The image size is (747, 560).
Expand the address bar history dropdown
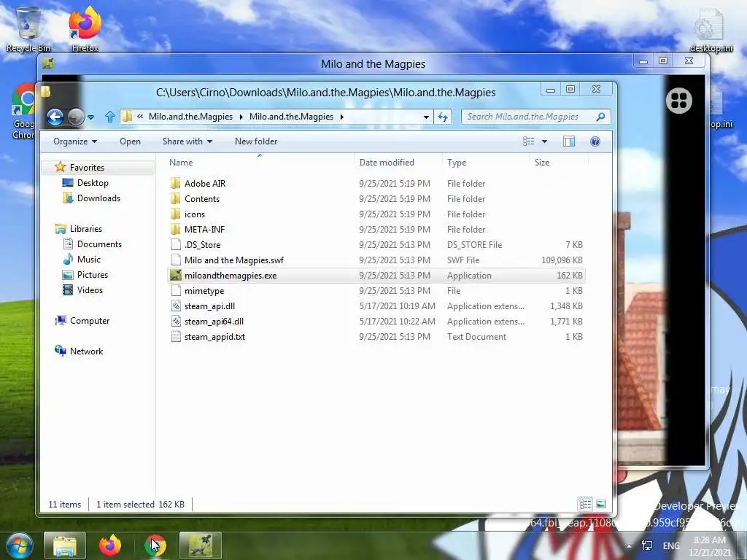tap(426, 117)
